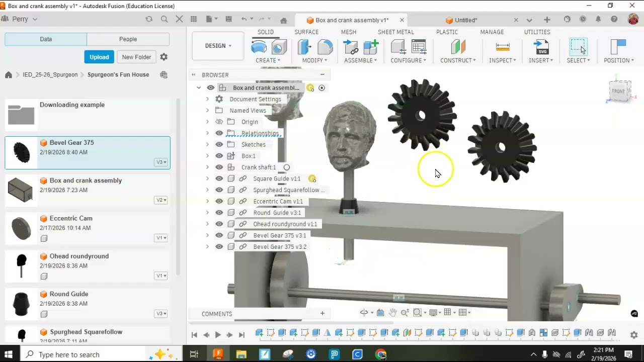644x362 pixels.
Task: Click the Position capture icon
Action: (618, 47)
